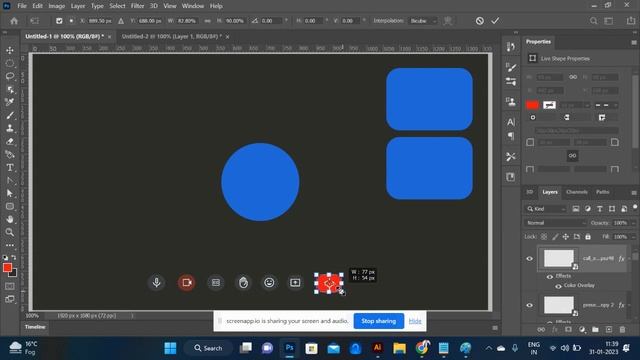Select the Eraser tool
Viewport: 640px width, 360px height.
pos(10,142)
